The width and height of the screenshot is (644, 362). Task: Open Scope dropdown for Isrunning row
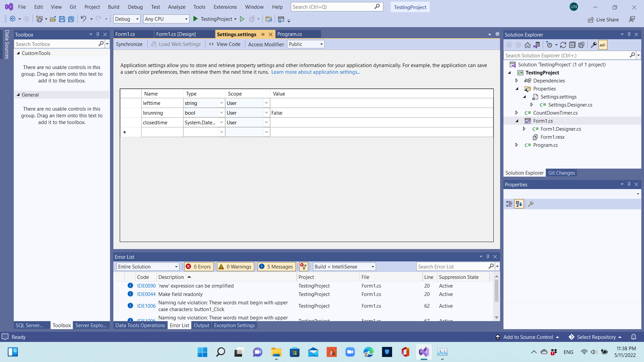(266, 113)
